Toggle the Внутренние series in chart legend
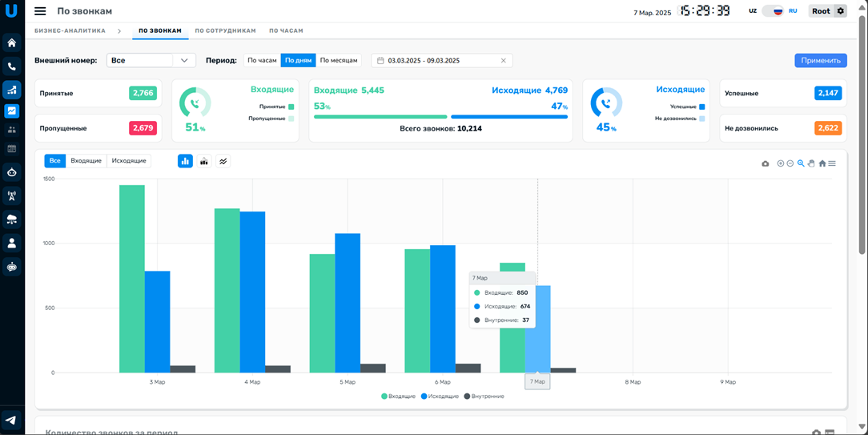This screenshot has height=435, width=868. point(484,397)
